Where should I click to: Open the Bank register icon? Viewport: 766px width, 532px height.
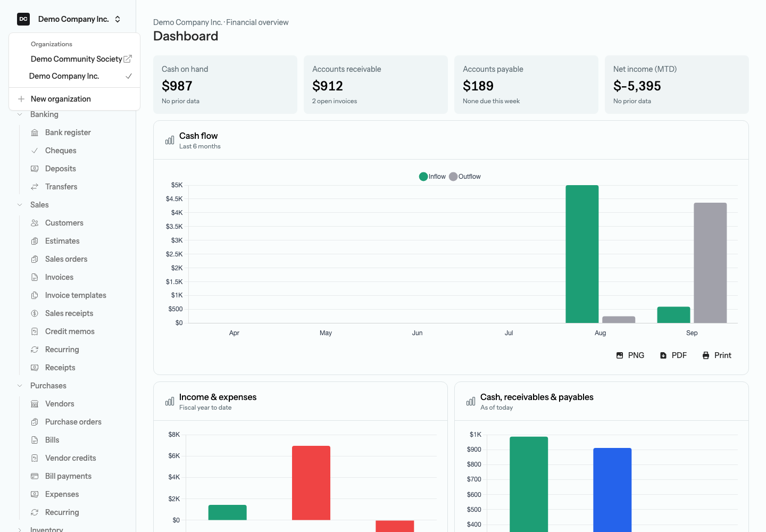35,132
